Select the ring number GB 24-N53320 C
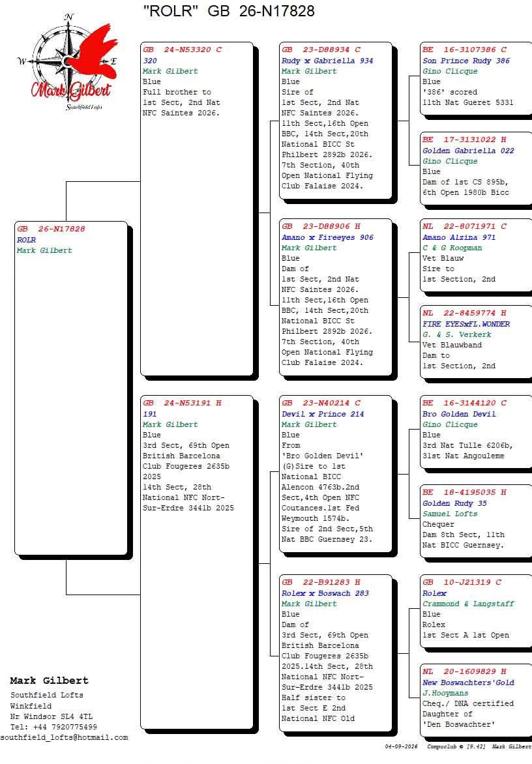This screenshot has height=764, width=532. [x=182, y=50]
